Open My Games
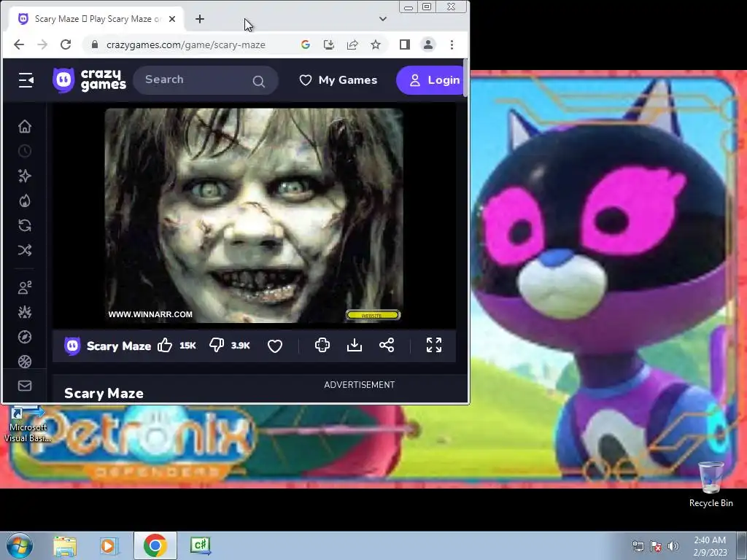 pyautogui.click(x=338, y=80)
